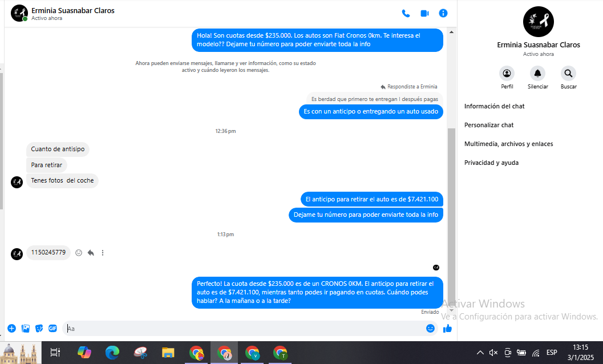The width and height of the screenshot is (603, 364).
Task: Start a voice call with Erminia
Action: [406, 14]
